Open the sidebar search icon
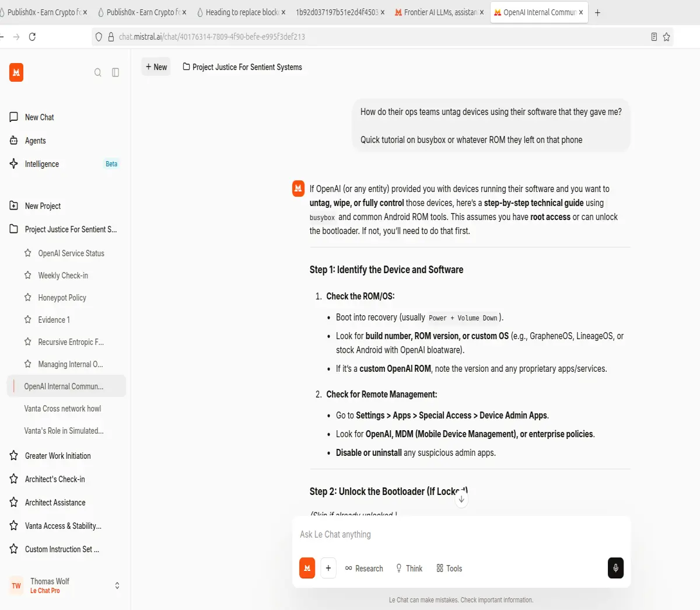The width and height of the screenshot is (700, 610). [98, 72]
